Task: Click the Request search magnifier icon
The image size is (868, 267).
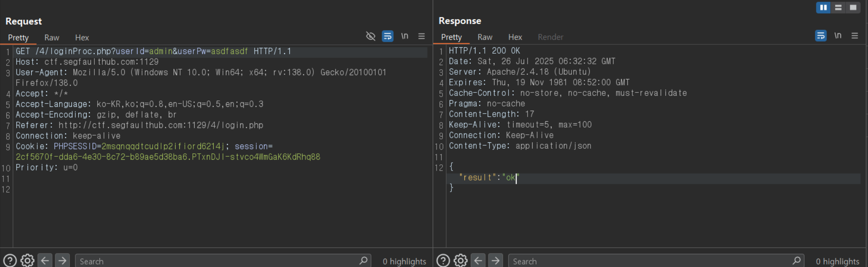Action: click(363, 261)
